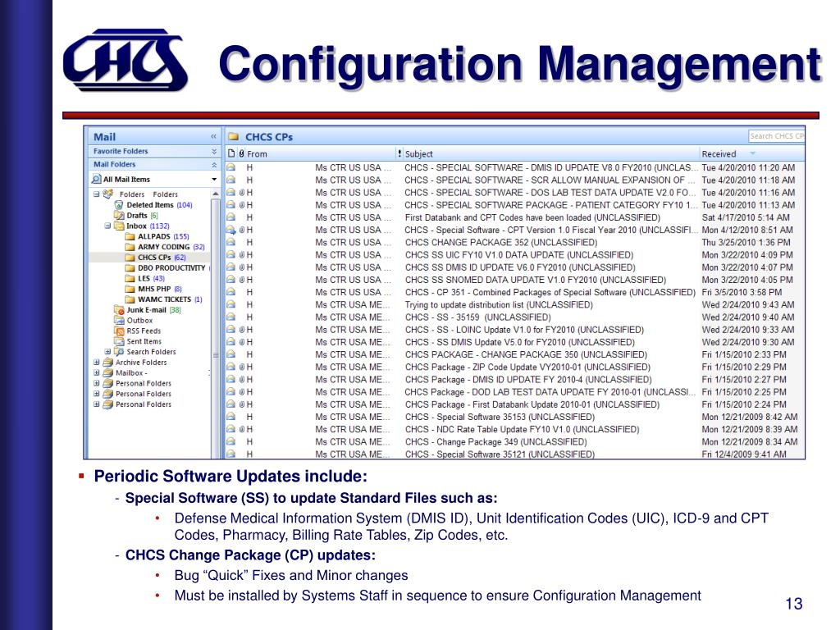Open NDC Rate Table Update FY10 email
Image resolution: width=840 pixels, height=630 pixels.
click(x=515, y=429)
